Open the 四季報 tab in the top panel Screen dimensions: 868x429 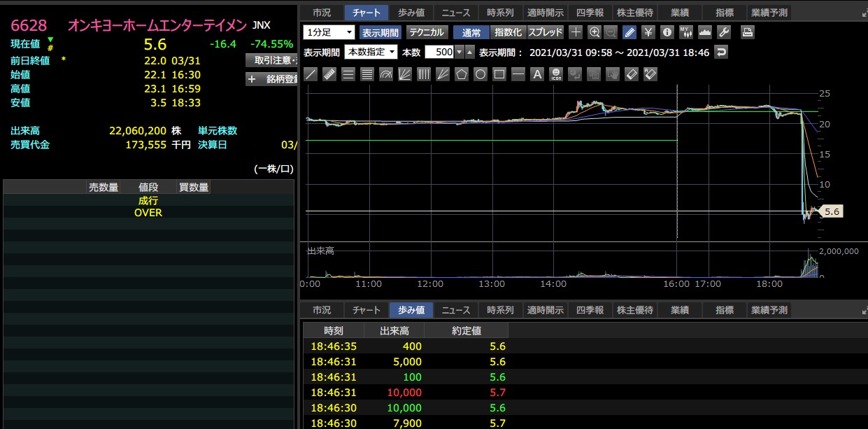click(590, 13)
